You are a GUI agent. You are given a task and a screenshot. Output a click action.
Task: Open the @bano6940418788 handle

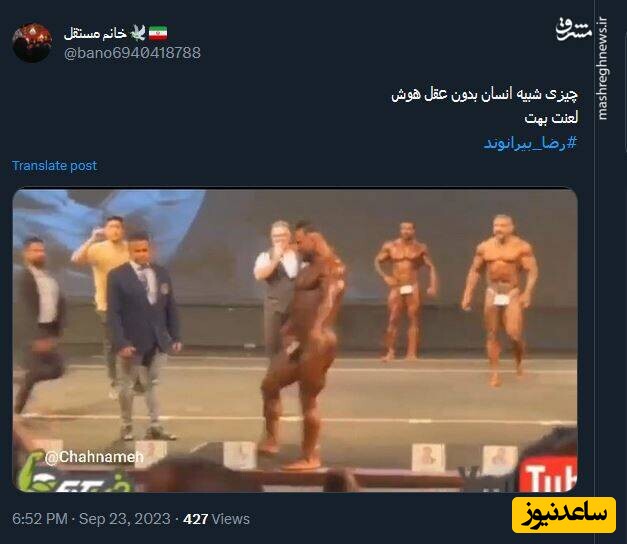pyautogui.click(x=132, y=53)
